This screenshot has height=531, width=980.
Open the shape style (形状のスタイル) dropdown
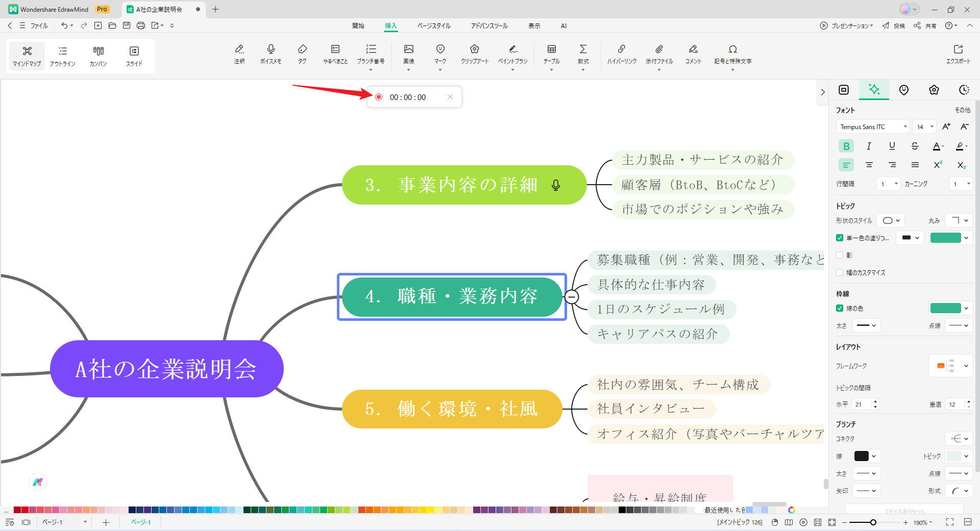point(891,220)
